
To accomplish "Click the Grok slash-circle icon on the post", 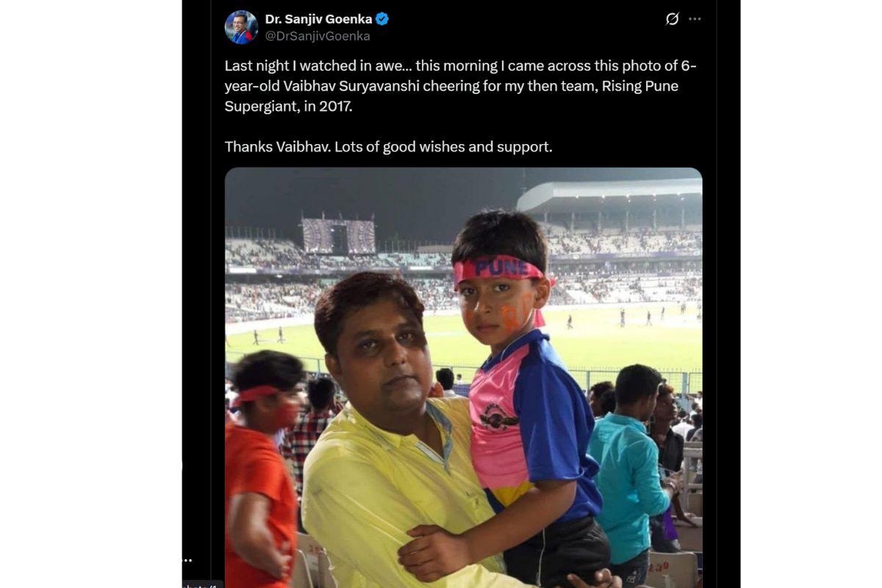I will point(672,19).
